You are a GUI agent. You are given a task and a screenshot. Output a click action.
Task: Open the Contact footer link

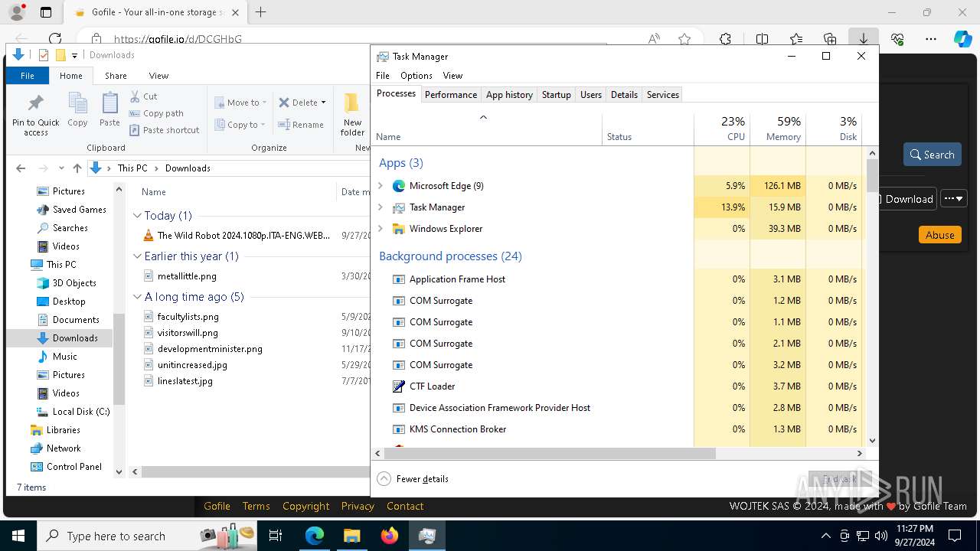tap(405, 506)
